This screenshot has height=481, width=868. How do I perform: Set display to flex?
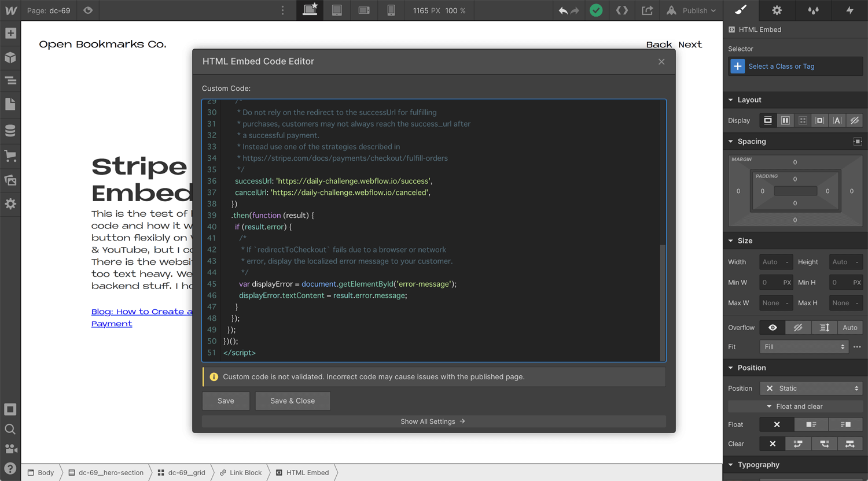[x=785, y=120]
